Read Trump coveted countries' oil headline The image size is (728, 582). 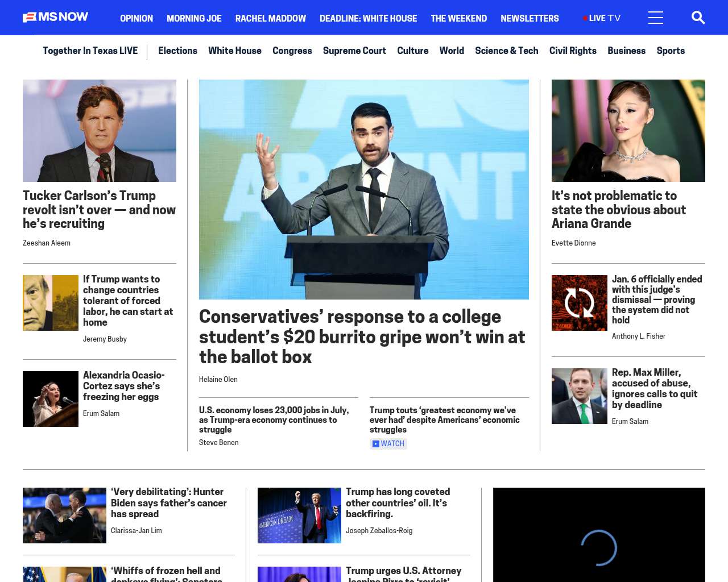tap(398, 503)
